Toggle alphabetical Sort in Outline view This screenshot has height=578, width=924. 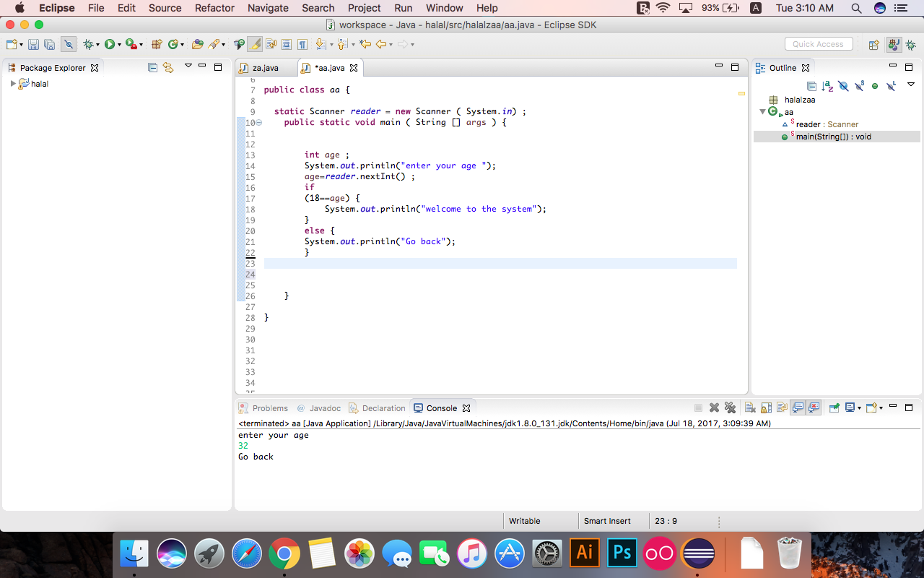tap(827, 86)
